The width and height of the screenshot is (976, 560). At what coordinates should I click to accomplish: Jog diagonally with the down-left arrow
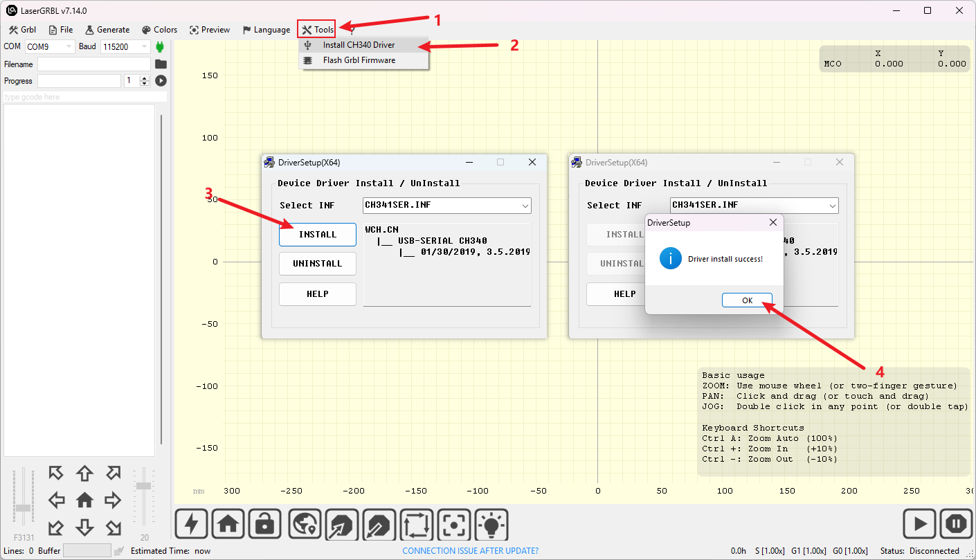[x=56, y=528]
